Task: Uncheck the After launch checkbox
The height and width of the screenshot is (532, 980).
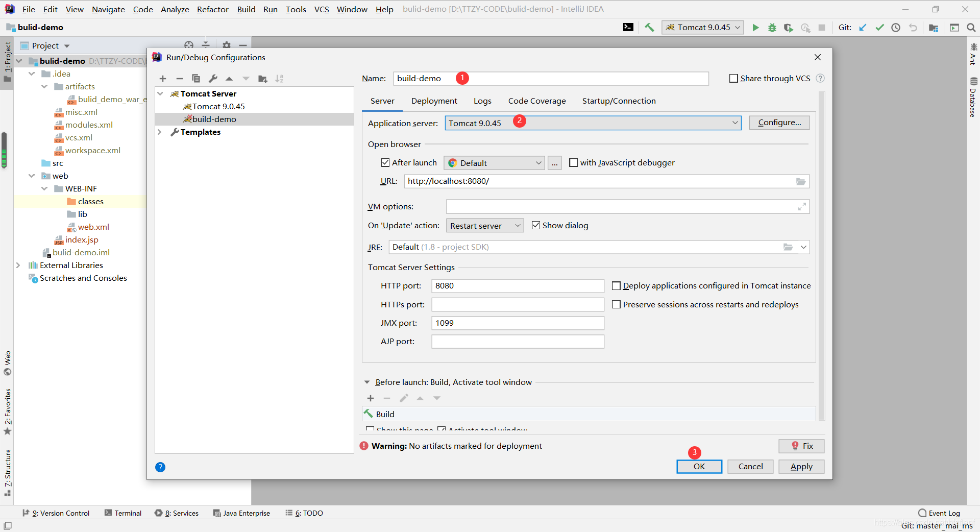Action: click(x=385, y=162)
